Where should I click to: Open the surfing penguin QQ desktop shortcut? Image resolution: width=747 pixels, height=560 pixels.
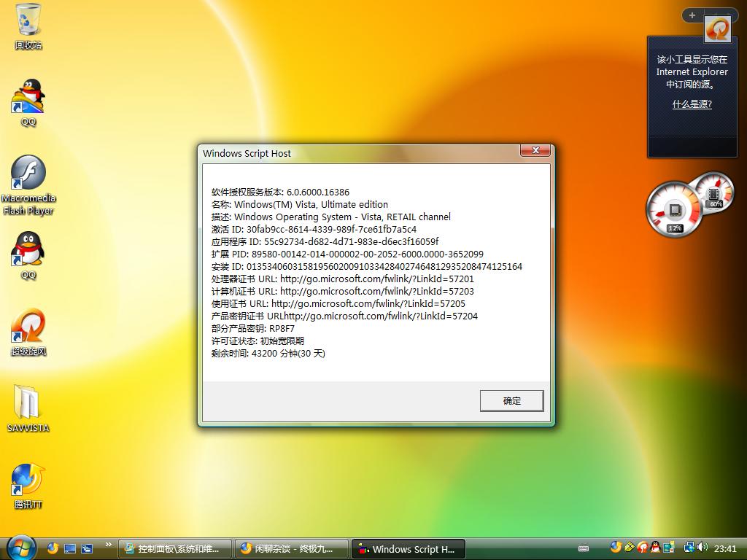[28, 102]
